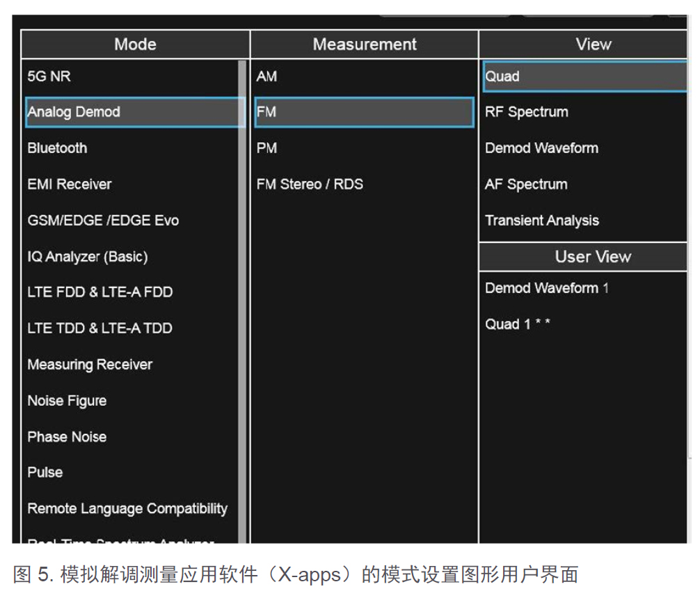This screenshot has height=598, width=700.
Task: Select Bluetooth mode
Action: pyautogui.click(x=57, y=148)
